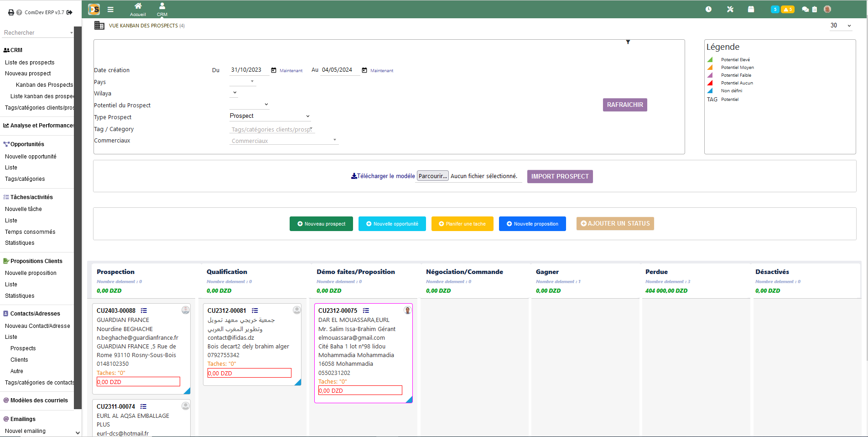Open the CRM person icon in top bar
Viewport: 868px width, 437px height.
[162, 6]
